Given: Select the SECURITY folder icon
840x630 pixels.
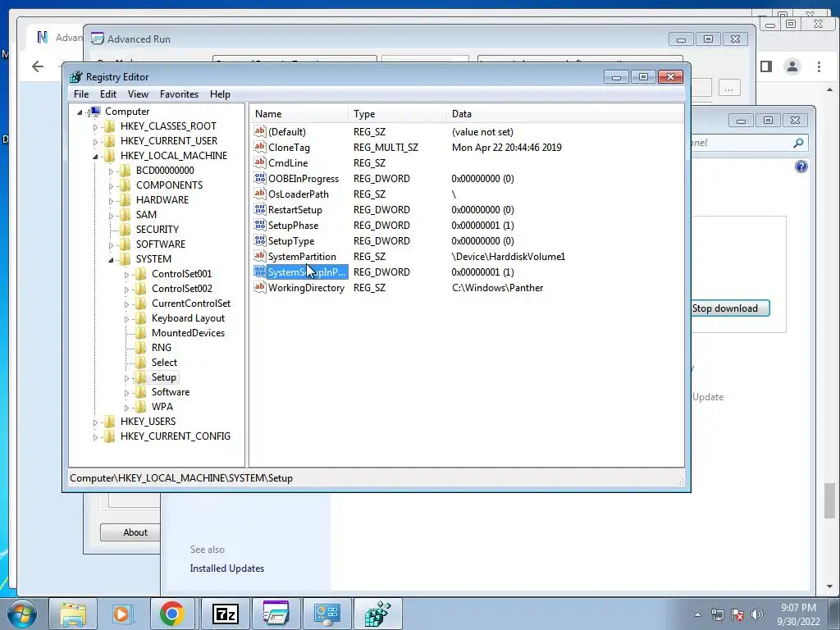Looking at the screenshot, I should [125, 230].
